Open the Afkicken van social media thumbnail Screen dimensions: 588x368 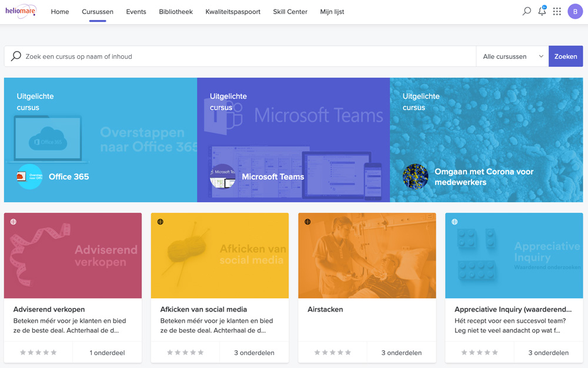(x=219, y=255)
